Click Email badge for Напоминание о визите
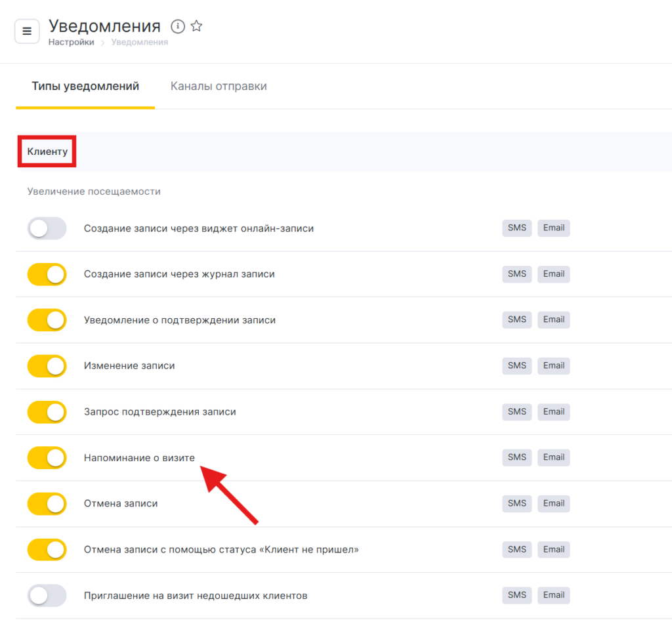 (554, 457)
